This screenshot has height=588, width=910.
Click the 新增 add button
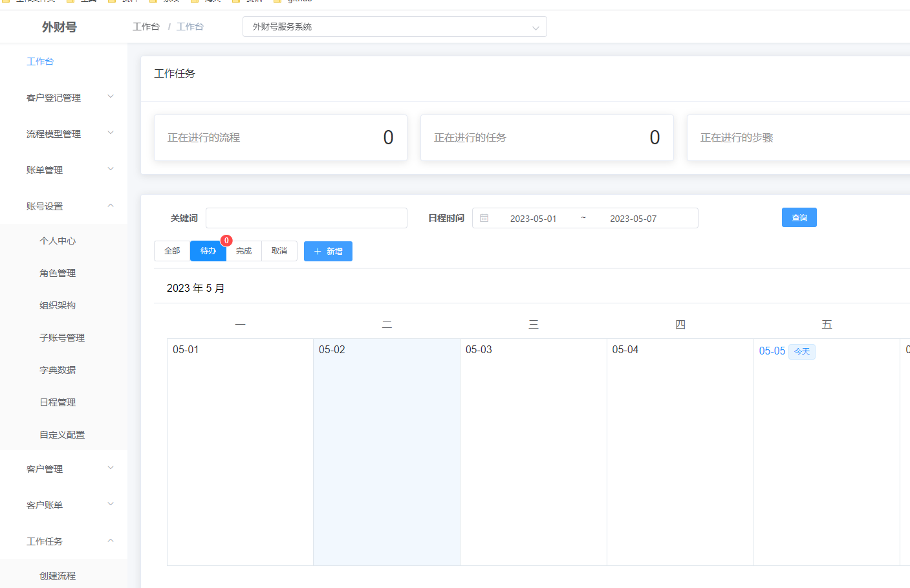tap(328, 251)
